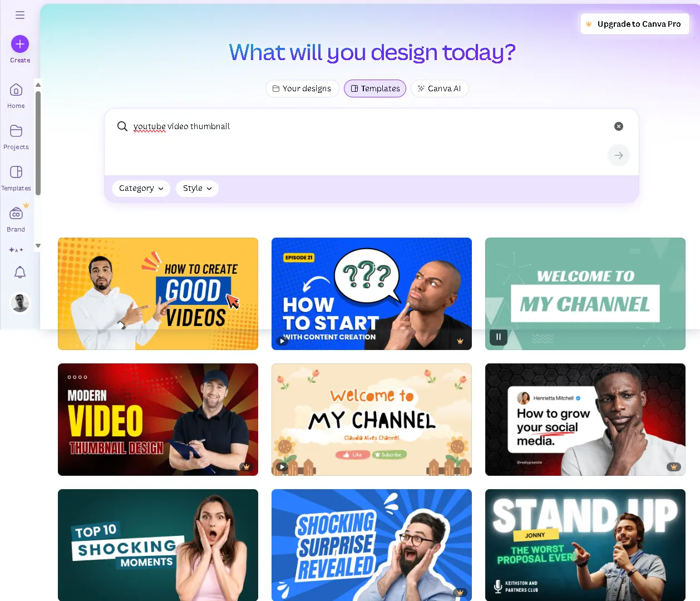Go to Home in sidebar
Viewport: 700px width, 601px height.
pos(16,96)
